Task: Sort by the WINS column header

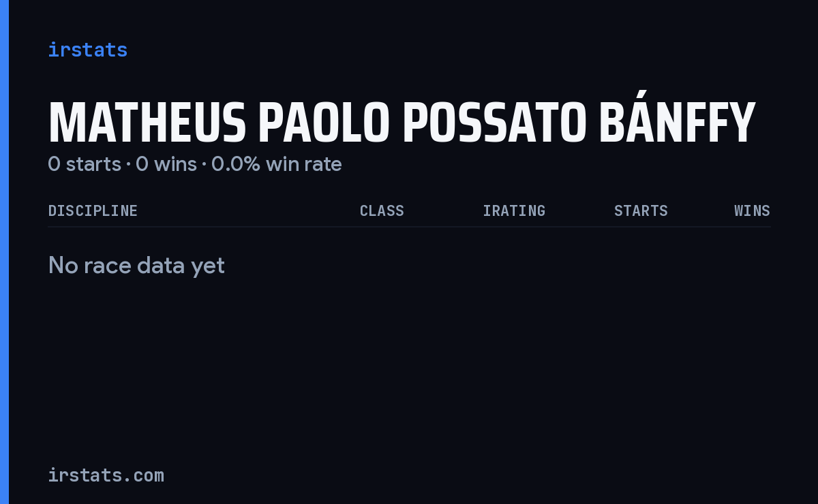Action: pos(752,211)
